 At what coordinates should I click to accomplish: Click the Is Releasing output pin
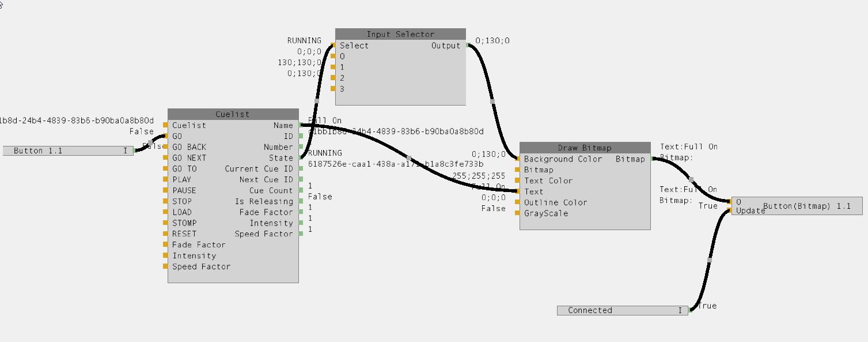point(301,201)
